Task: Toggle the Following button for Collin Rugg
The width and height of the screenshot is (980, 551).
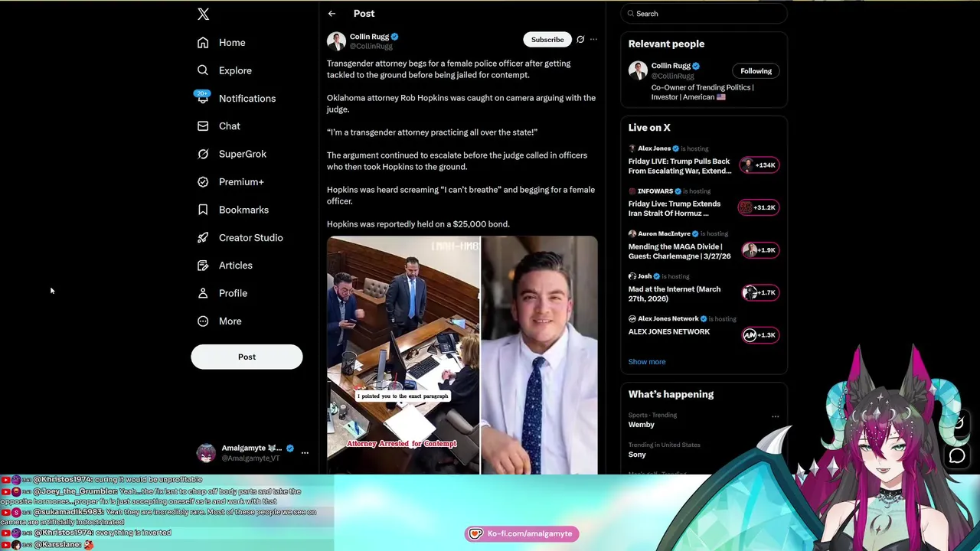Action: [756, 71]
